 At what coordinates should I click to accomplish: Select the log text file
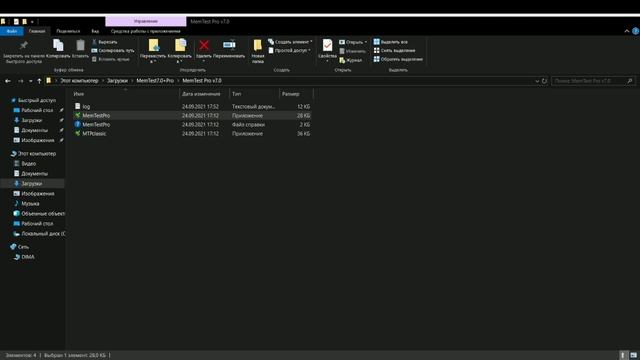point(191,107)
